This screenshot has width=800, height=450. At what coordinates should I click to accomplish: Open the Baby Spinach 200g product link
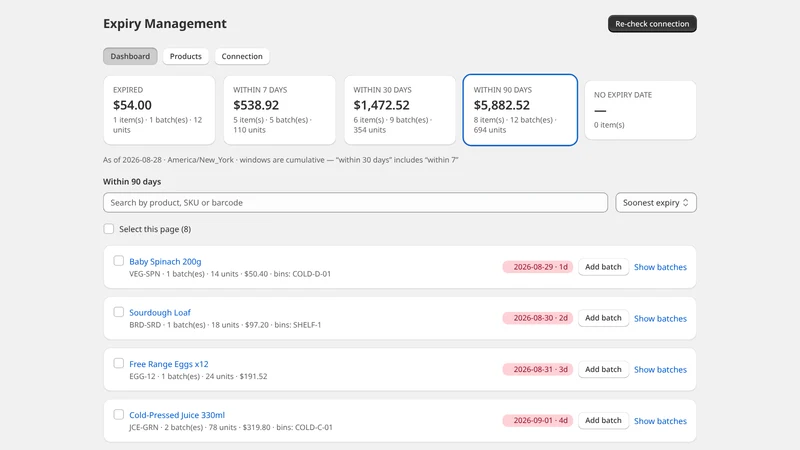coord(165,261)
